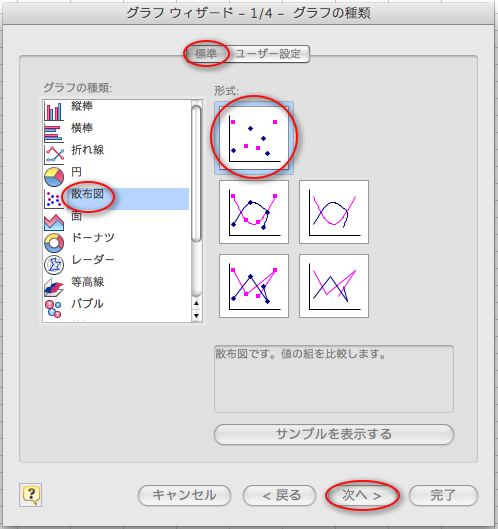Viewport: 498px width, 529px height.
Task: Select the 折れ線 text label in list
Action: [87, 150]
